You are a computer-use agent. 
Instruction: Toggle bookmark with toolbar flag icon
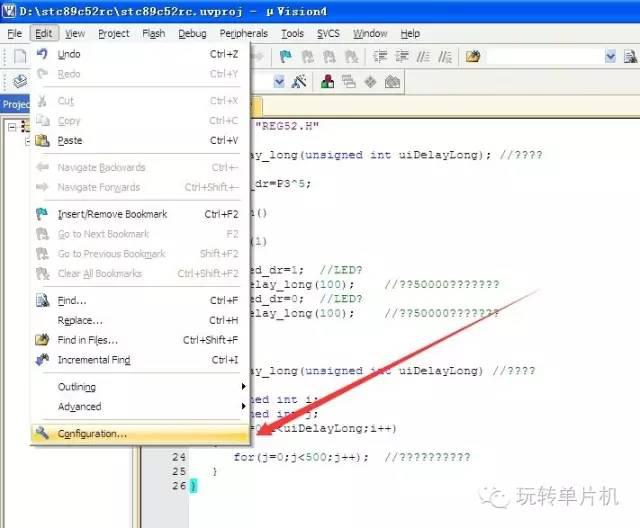pyautogui.click(x=286, y=56)
